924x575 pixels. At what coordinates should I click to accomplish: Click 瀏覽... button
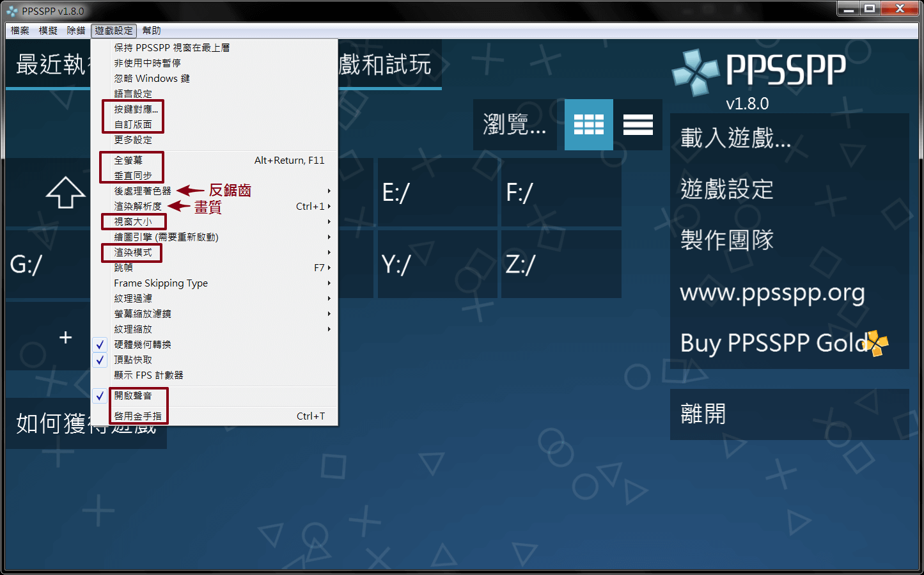click(x=515, y=124)
